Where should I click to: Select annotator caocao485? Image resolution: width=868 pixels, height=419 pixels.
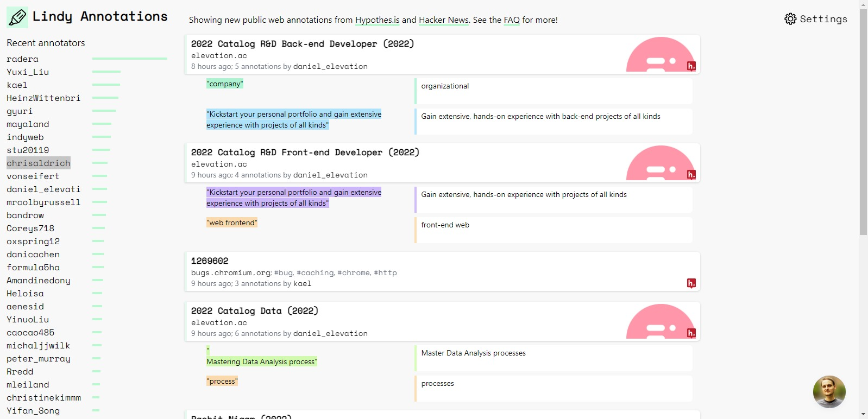pyautogui.click(x=30, y=333)
